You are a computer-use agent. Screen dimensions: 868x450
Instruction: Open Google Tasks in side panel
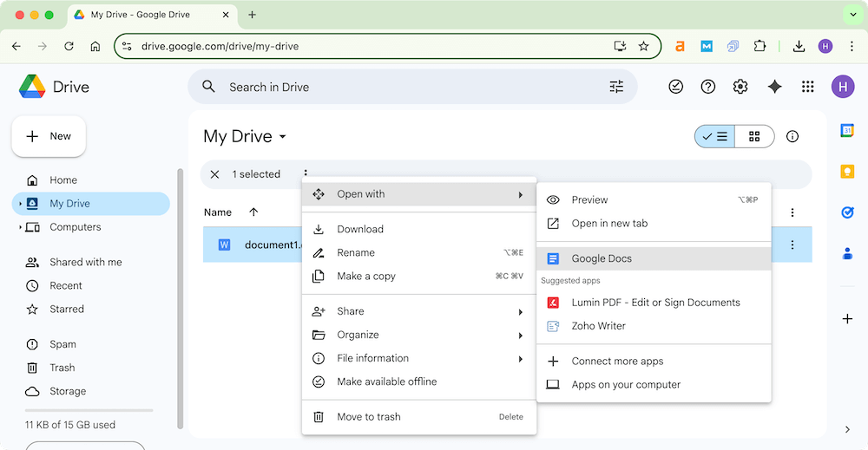(847, 212)
